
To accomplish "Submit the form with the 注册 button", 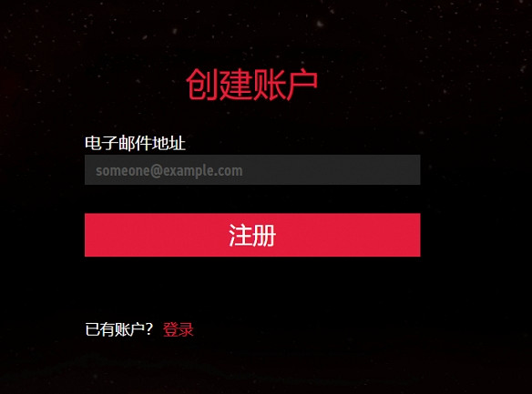I will pyautogui.click(x=252, y=235).
